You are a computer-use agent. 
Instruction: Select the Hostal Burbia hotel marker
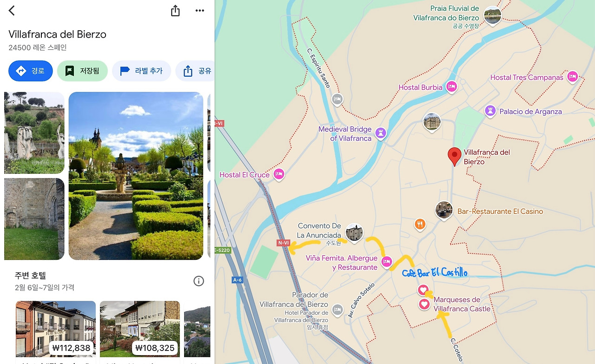(x=451, y=87)
